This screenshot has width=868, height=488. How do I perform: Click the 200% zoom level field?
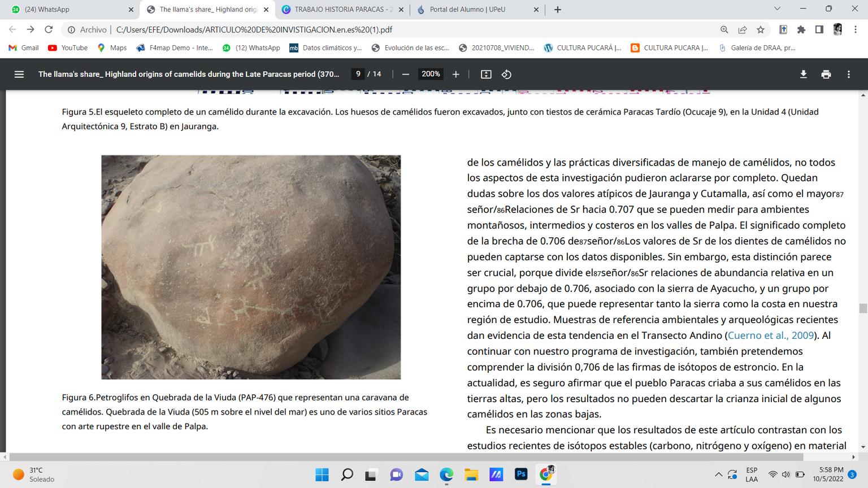(x=431, y=74)
